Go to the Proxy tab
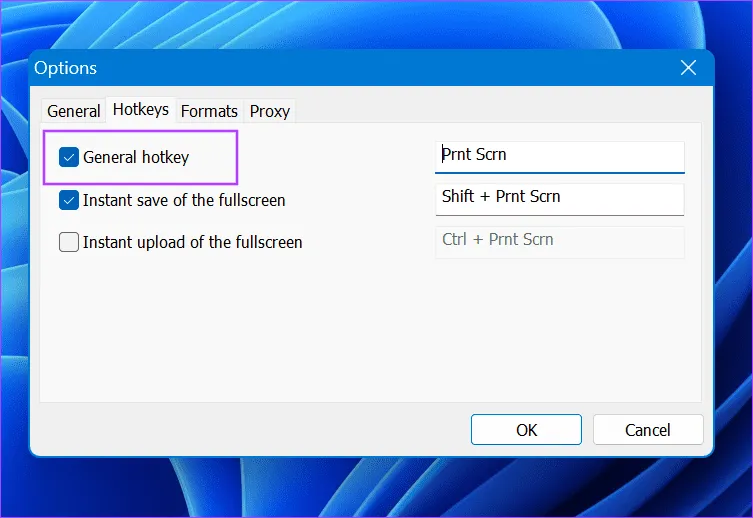Viewport: 753px width, 518px height. click(x=269, y=111)
